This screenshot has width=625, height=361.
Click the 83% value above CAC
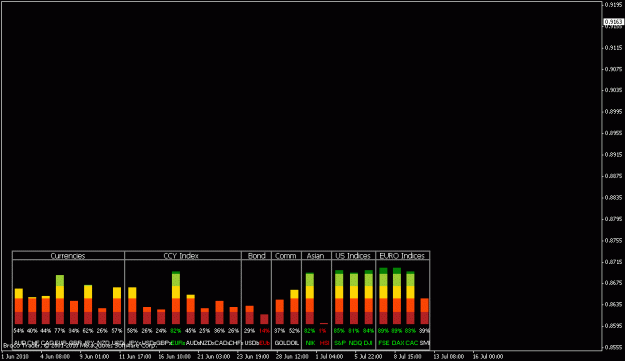tap(411, 331)
